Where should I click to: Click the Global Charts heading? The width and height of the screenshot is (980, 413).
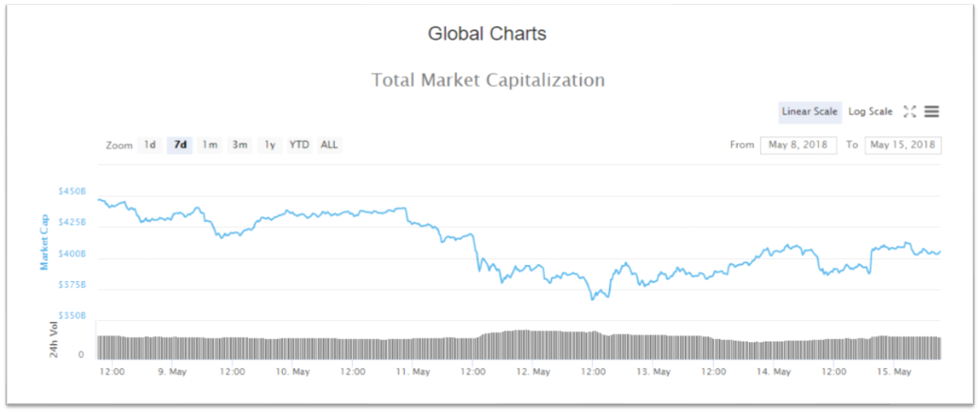(x=487, y=34)
